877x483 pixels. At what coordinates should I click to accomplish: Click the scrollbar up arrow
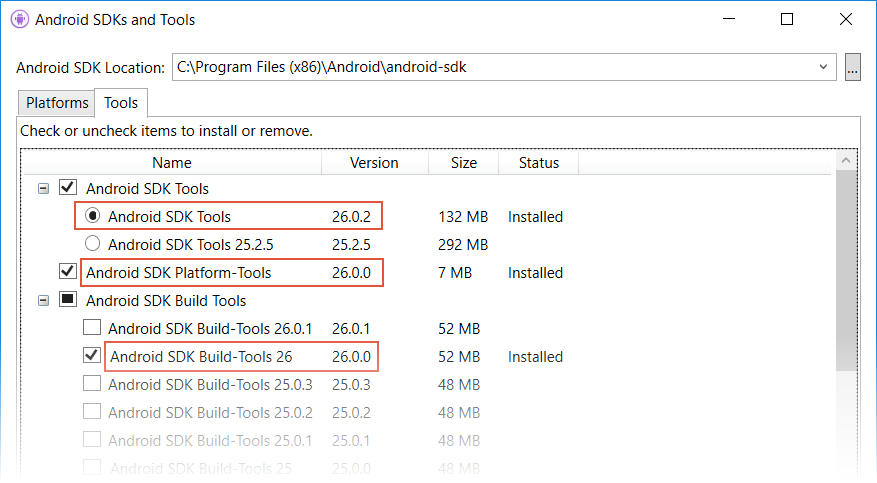[x=846, y=161]
